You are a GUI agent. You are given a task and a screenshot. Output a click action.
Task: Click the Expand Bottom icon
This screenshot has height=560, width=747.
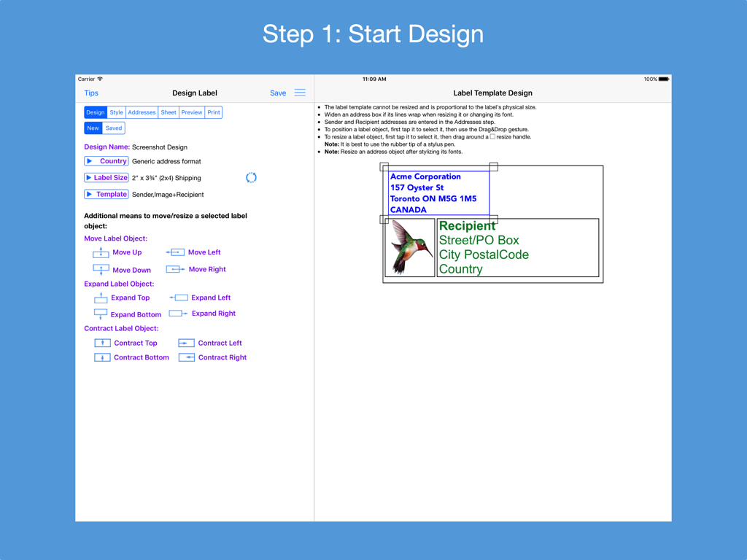point(100,314)
